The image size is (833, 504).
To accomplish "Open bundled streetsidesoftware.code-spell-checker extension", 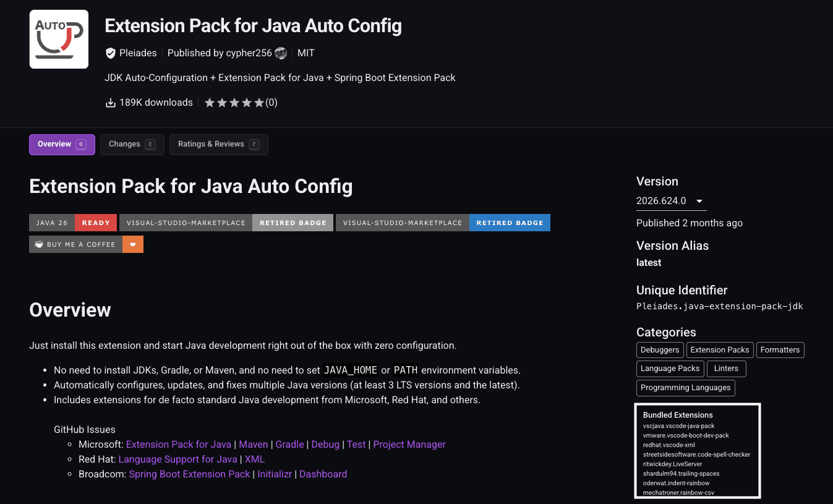I will click(697, 455).
